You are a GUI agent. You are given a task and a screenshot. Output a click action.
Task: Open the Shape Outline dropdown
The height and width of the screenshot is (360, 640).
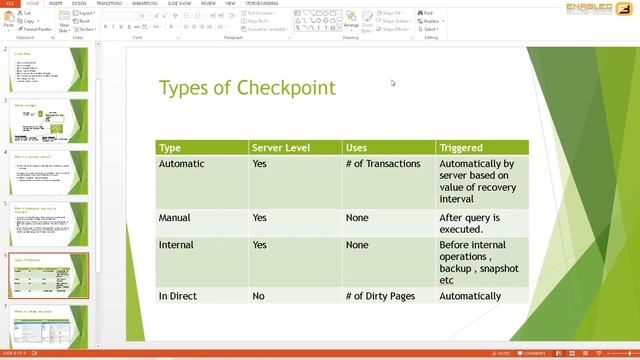tap(393, 21)
